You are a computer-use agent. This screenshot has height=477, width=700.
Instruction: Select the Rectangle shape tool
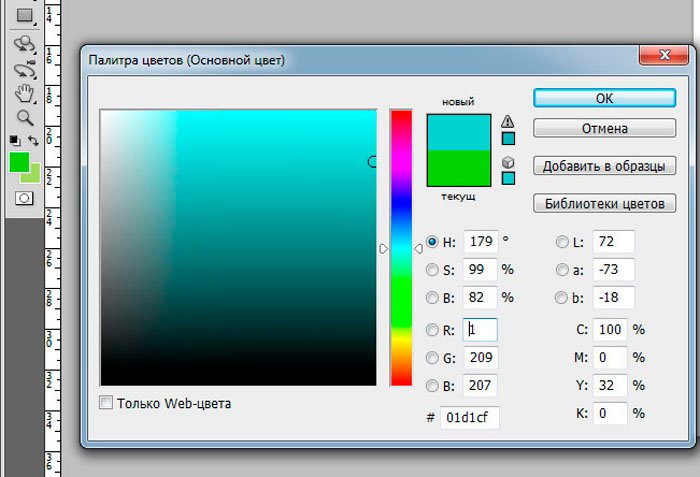click(x=24, y=15)
